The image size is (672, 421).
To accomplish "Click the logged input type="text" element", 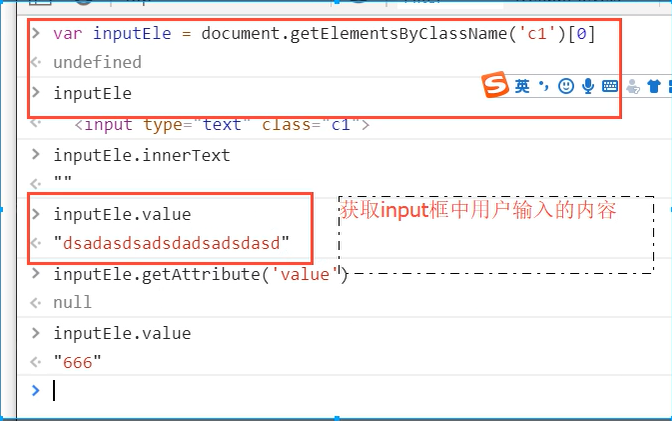I will (x=222, y=125).
